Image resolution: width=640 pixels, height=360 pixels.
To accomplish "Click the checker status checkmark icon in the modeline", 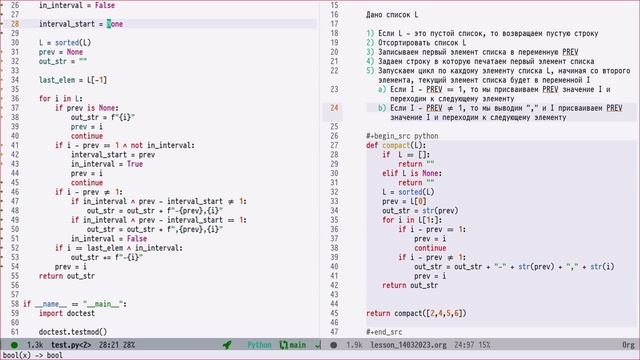I will tap(318, 345).
